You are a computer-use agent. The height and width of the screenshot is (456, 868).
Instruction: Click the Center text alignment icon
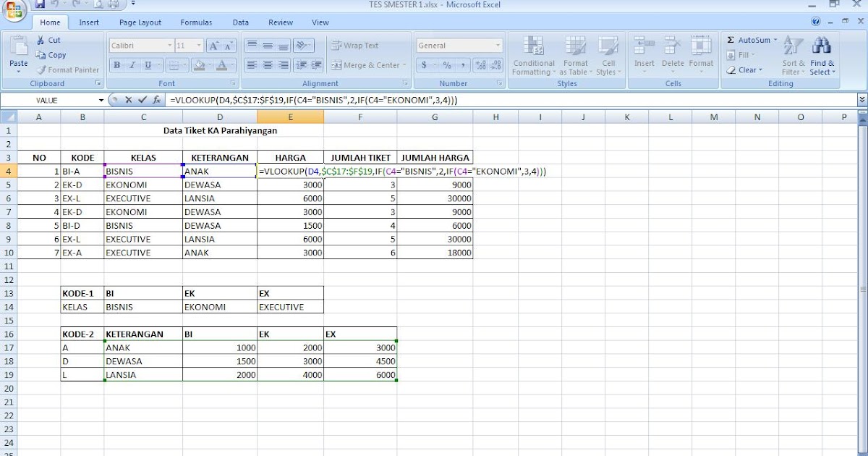pos(267,65)
